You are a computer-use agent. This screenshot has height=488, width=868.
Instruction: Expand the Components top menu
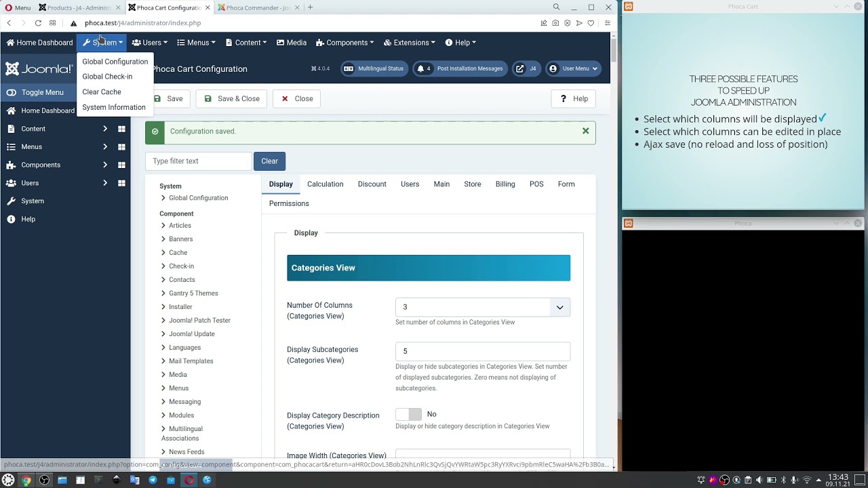point(344,43)
